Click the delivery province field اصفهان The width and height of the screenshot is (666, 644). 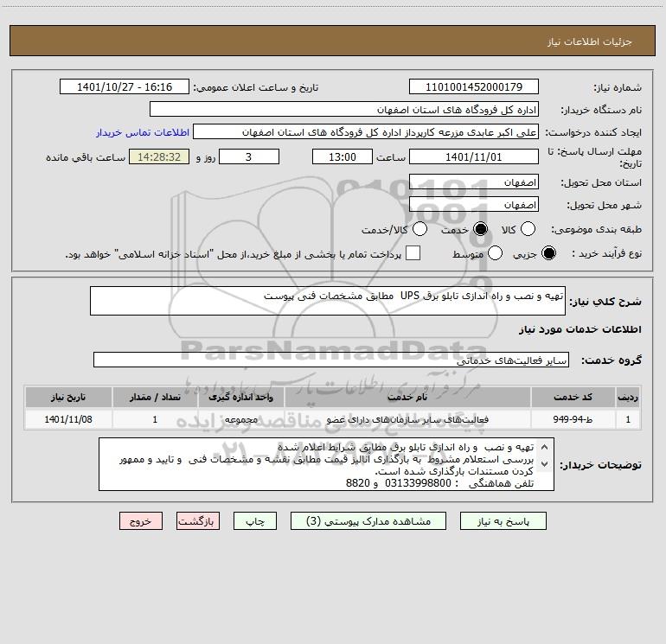click(474, 182)
